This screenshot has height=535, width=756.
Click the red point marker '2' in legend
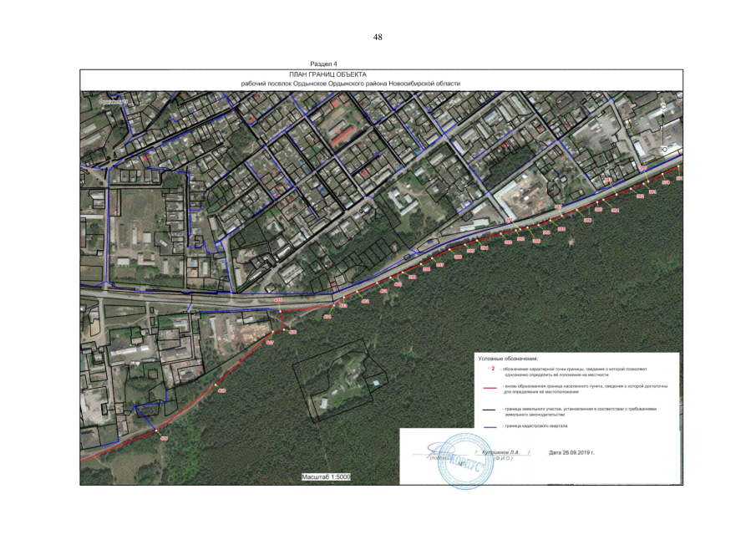pos(492,367)
